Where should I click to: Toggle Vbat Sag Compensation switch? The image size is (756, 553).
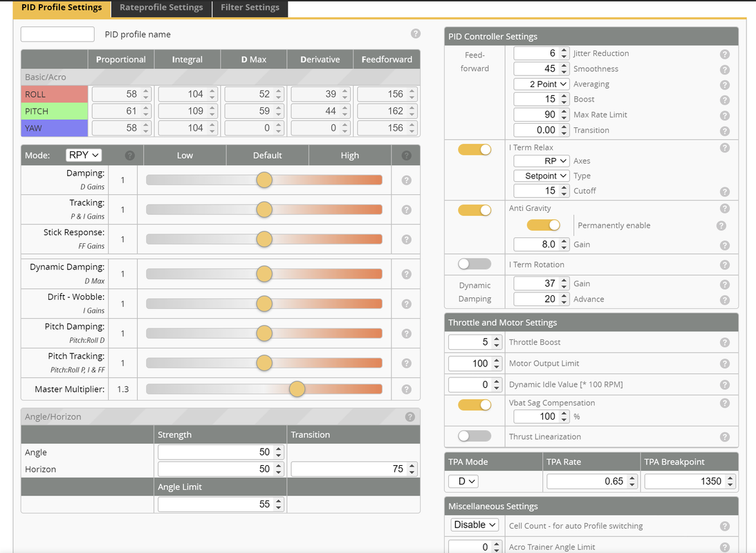474,404
